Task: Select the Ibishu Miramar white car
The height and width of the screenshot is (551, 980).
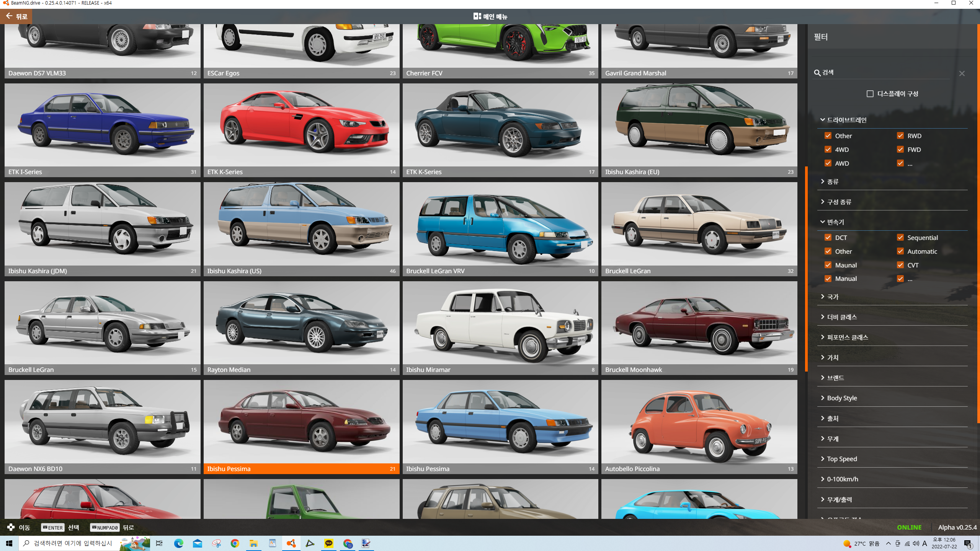Action: click(500, 328)
